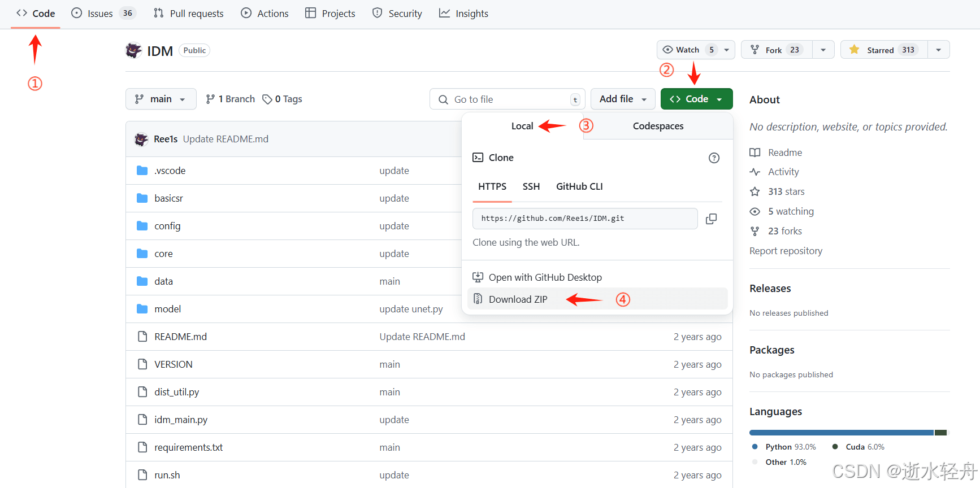
Task: Toggle the Starred button
Action: (x=884, y=50)
